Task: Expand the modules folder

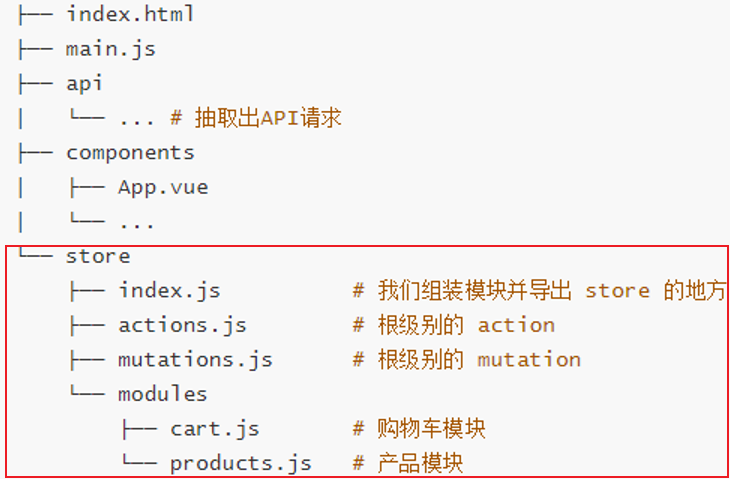Action: [x=163, y=394]
